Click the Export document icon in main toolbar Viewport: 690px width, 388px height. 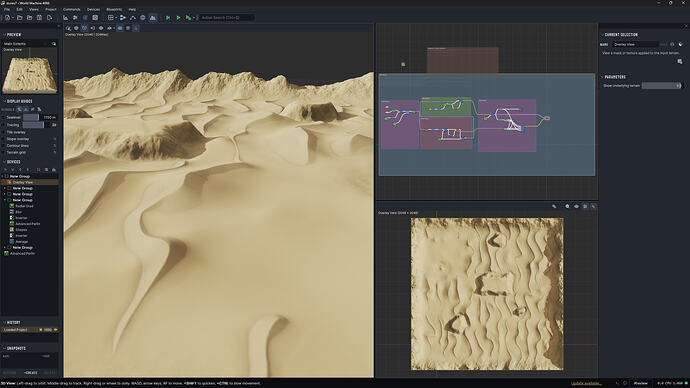click(49, 18)
